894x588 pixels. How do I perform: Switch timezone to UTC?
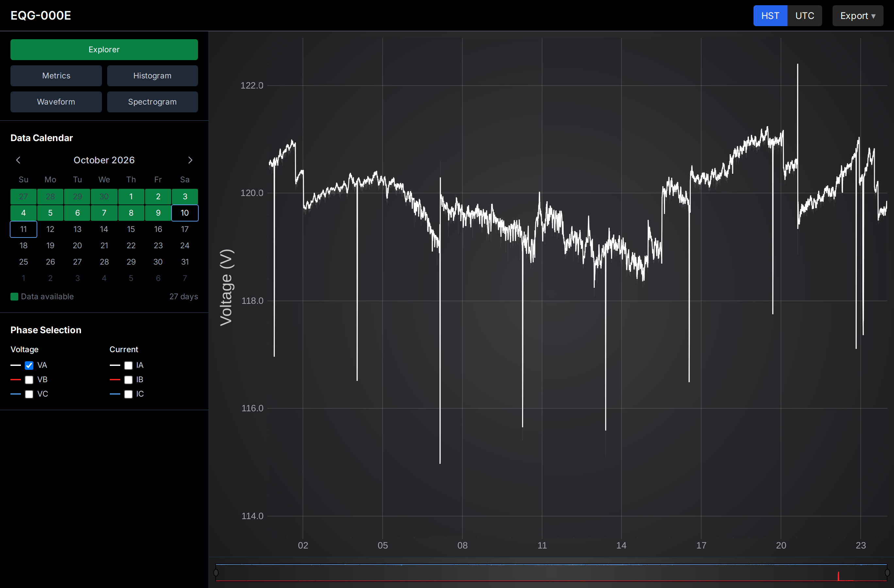[x=804, y=16]
